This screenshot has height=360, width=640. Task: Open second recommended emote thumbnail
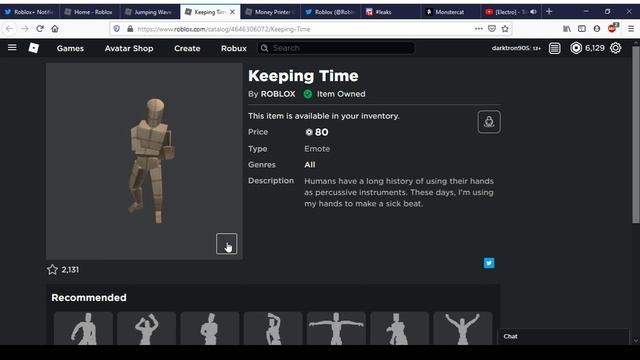(147, 329)
